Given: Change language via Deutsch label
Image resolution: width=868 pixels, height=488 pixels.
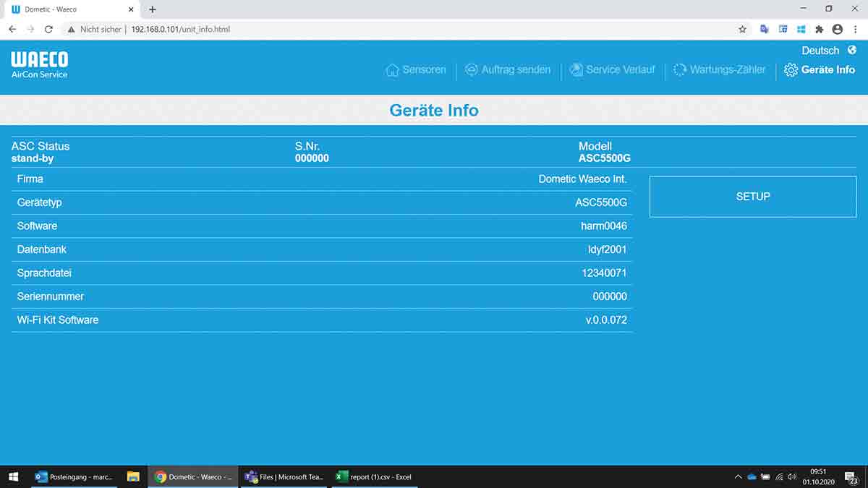Looking at the screenshot, I should [820, 51].
